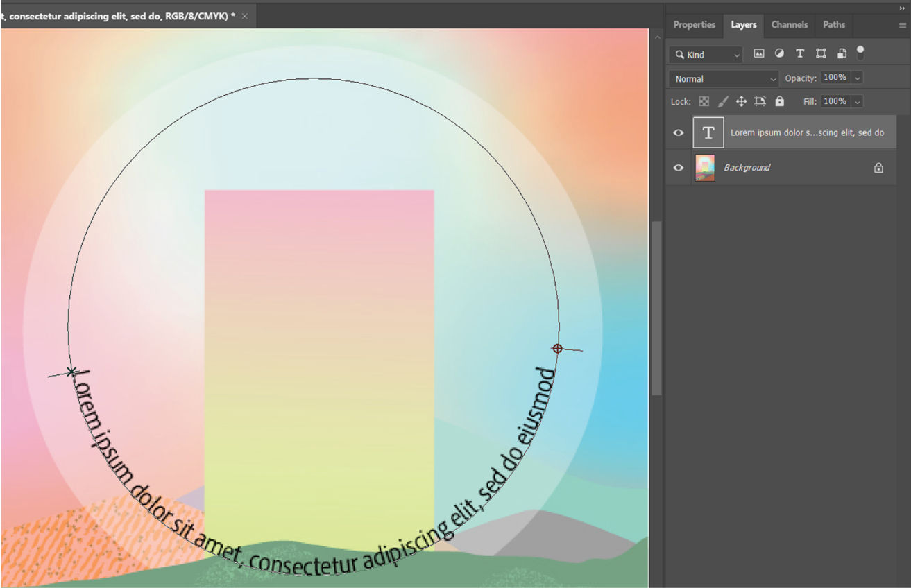Apply Lock all to the selected layer
This screenshot has height=588, width=911.
click(779, 101)
